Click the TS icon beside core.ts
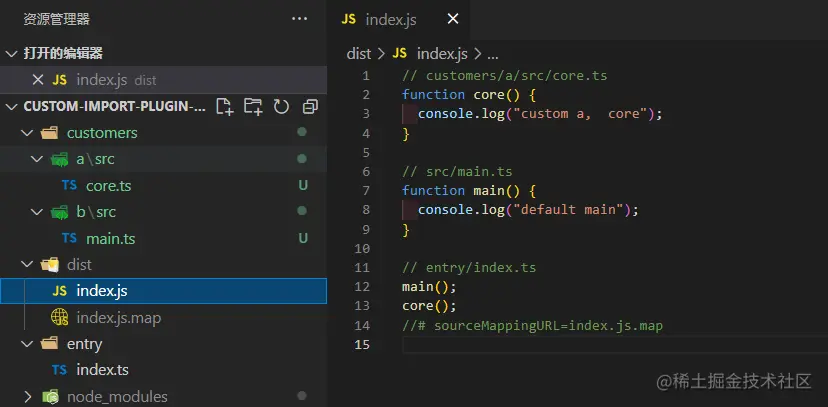828x407 pixels. (69, 185)
